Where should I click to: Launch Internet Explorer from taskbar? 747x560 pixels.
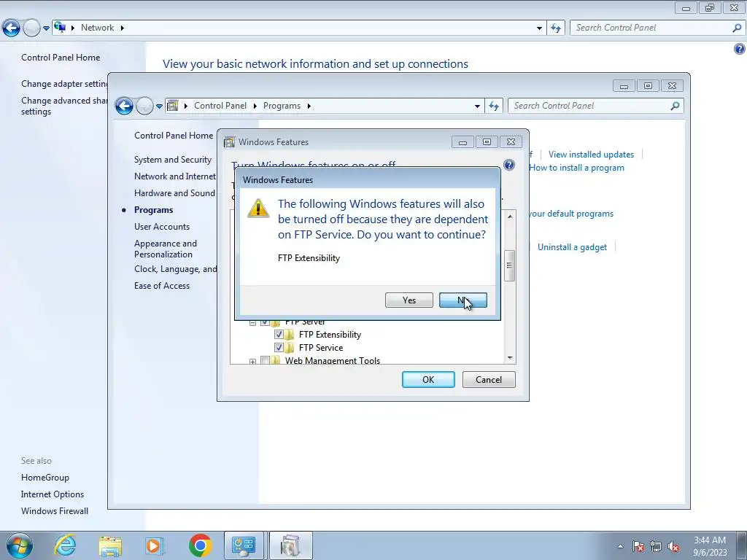tap(65, 545)
